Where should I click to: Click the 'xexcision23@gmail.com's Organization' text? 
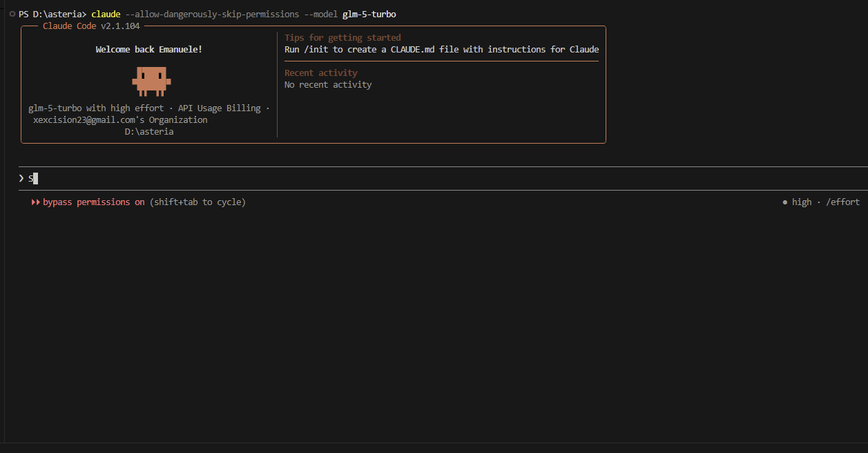tap(120, 120)
